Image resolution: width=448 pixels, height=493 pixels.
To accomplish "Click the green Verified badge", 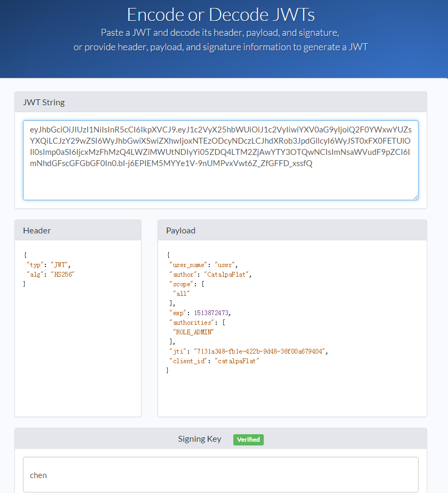I will 248,440.
